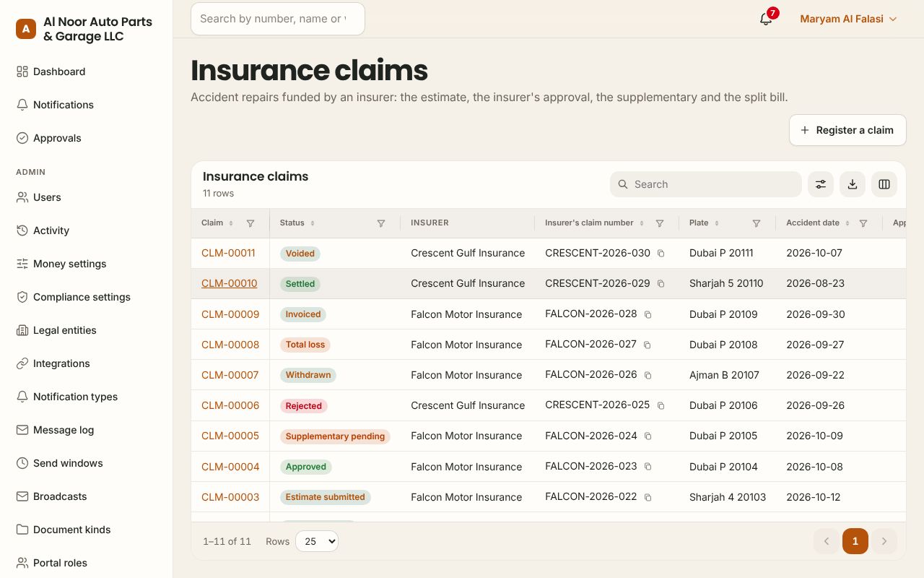Open Broadcasts in sidebar
This screenshot has height=578, width=924.
click(x=87, y=496)
